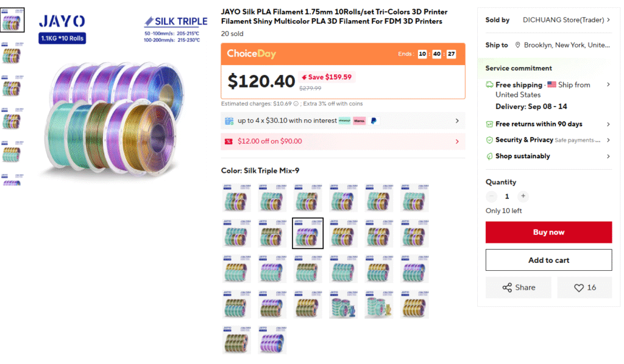Click the plus icon to increase quantity
624x364 pixels.
point(523,196)
